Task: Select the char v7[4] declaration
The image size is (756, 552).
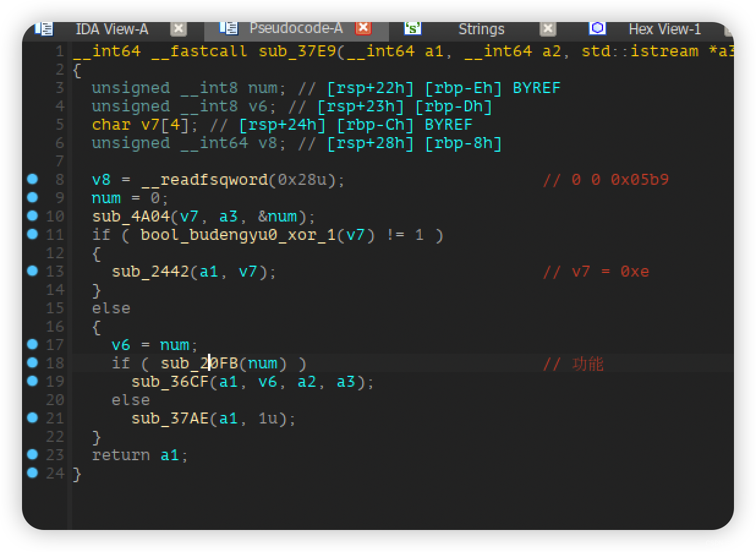Action: (146, 124)
